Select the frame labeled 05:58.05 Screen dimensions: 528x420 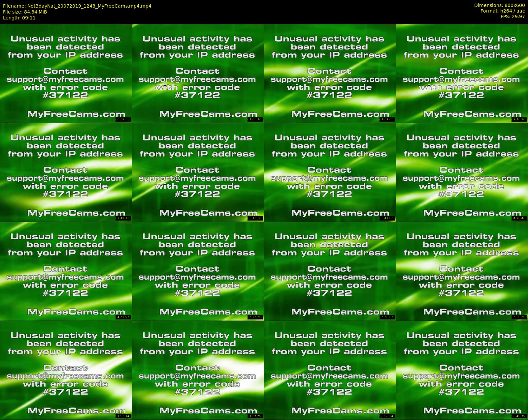(330, 271)
